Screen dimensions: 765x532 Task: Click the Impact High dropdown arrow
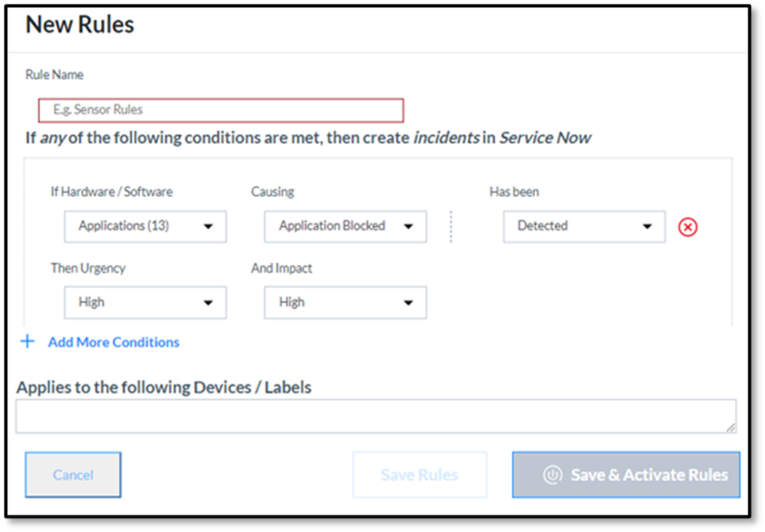[x=408, y=303]
